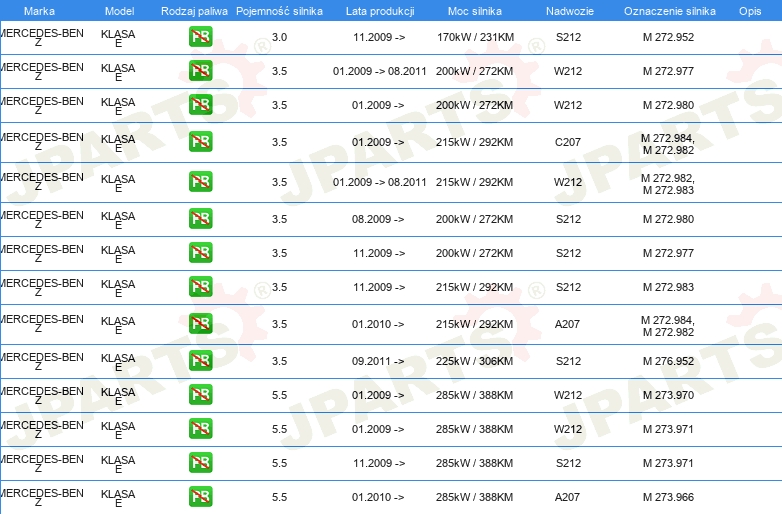Image resolution: width=782 pixels, height=514 pixels.
Task: Click petrol icon in M 273.970 row
Action: click(200, 395)
